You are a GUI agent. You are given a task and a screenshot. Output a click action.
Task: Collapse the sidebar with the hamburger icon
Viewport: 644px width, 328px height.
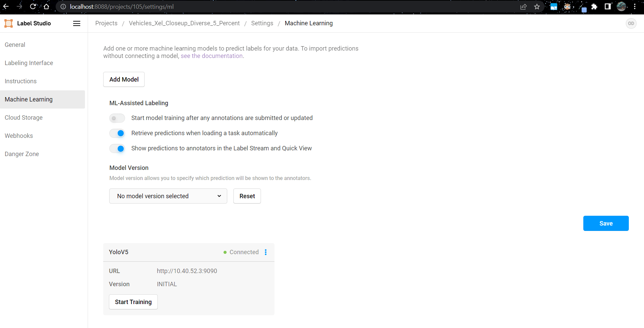tap(77, 23)
